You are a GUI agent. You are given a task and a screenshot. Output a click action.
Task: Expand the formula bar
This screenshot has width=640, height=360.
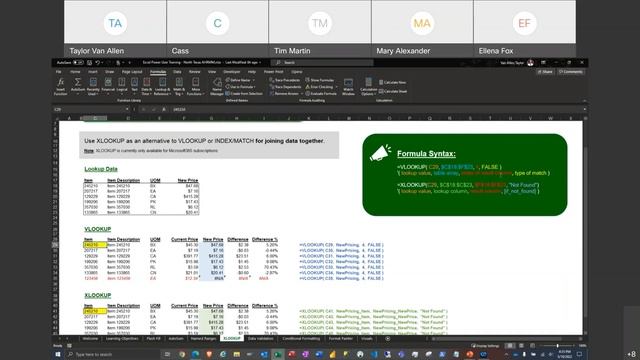click(x=584, y=109)
